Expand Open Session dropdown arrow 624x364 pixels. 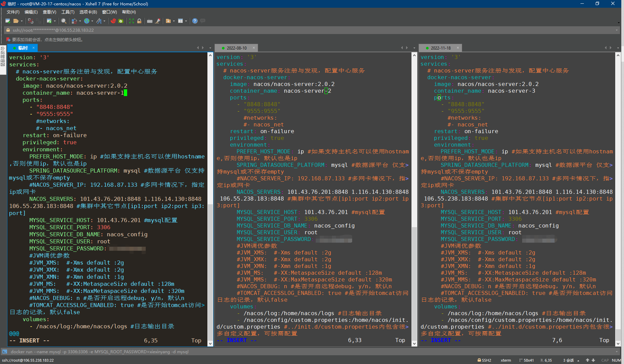point(22,21)
